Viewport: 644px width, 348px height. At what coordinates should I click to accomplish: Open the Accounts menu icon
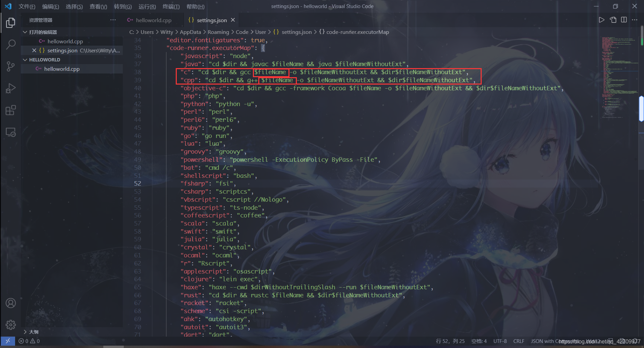10,303
